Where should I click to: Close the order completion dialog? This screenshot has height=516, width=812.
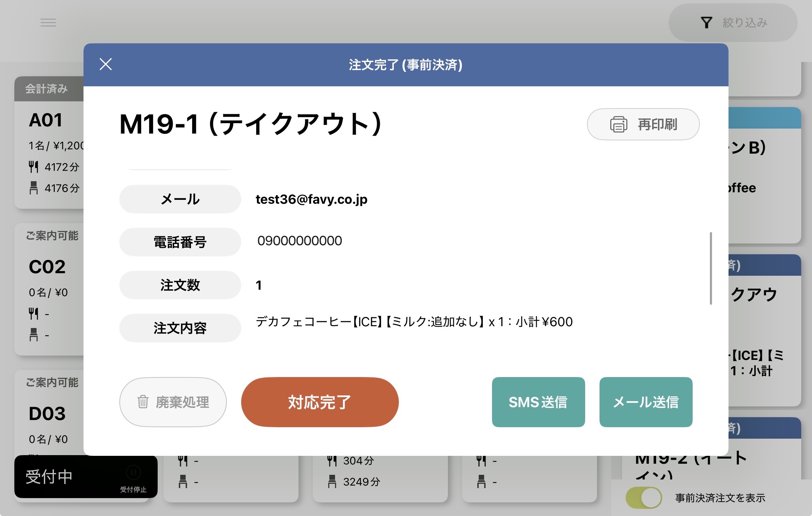click(106, 64)
